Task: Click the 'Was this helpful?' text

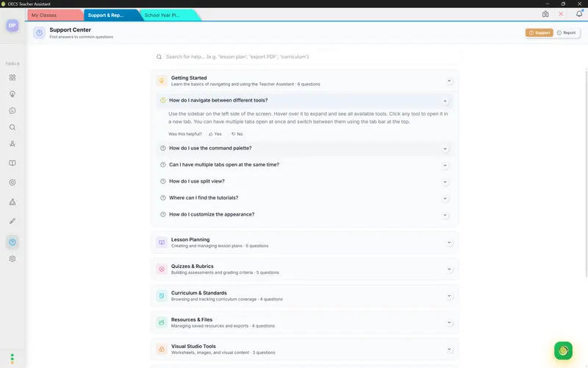Action: click(x=185, y=134)
